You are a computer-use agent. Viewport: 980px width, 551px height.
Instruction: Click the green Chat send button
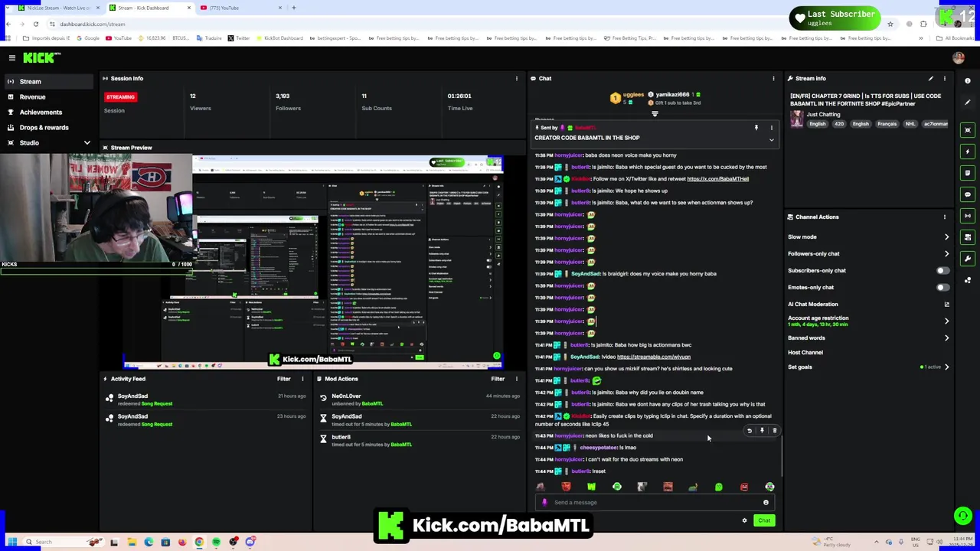(x=764, y=520)
